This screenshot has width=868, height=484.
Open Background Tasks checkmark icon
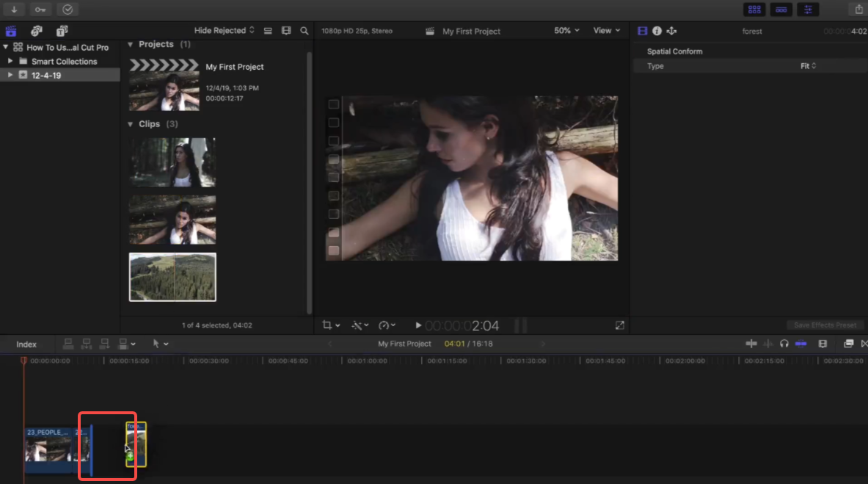click(x=68, y=10)
